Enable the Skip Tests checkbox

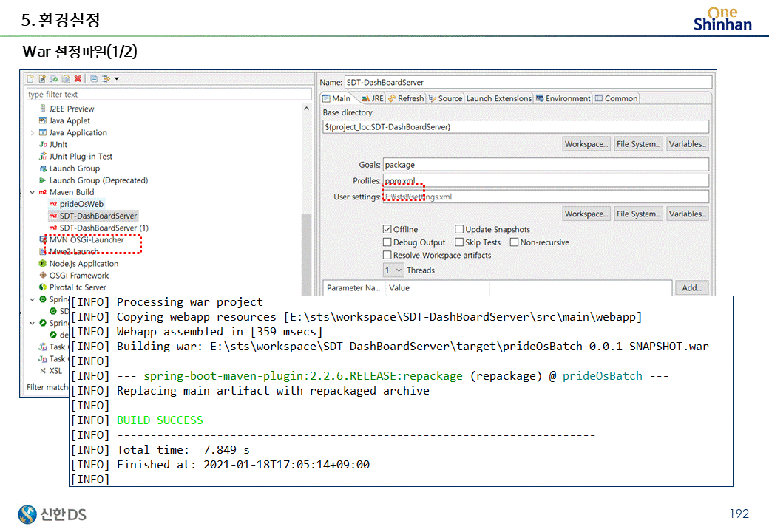[x=459, y=242]
